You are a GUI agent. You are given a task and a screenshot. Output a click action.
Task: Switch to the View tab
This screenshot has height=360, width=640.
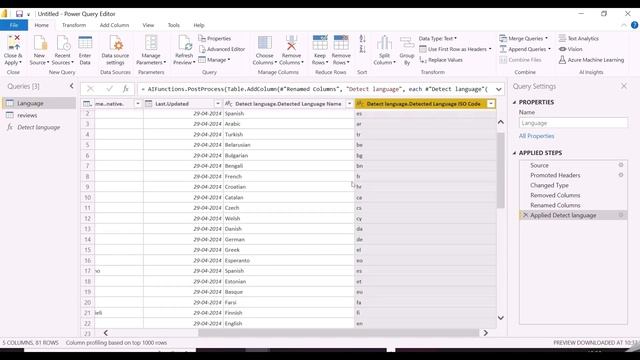pyautogui.click(x=148, y=25)
